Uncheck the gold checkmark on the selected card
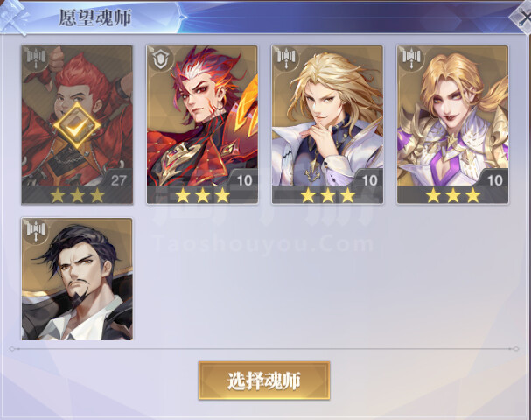 pos(77,126)
